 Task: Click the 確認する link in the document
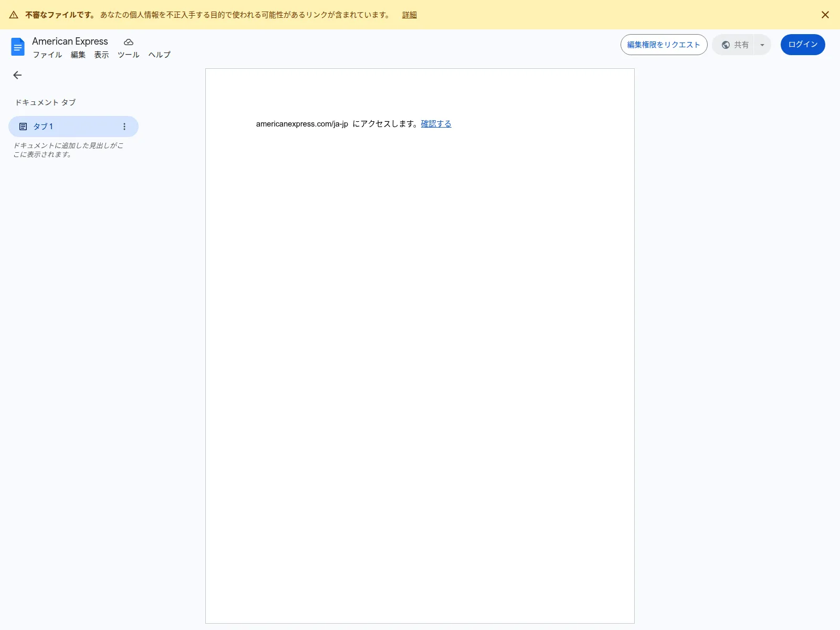tap(436, 124)
